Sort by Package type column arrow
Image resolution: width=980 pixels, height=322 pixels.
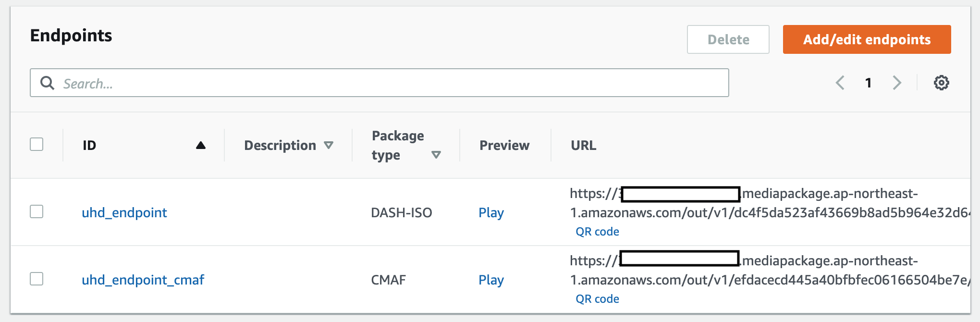[436, 155]
